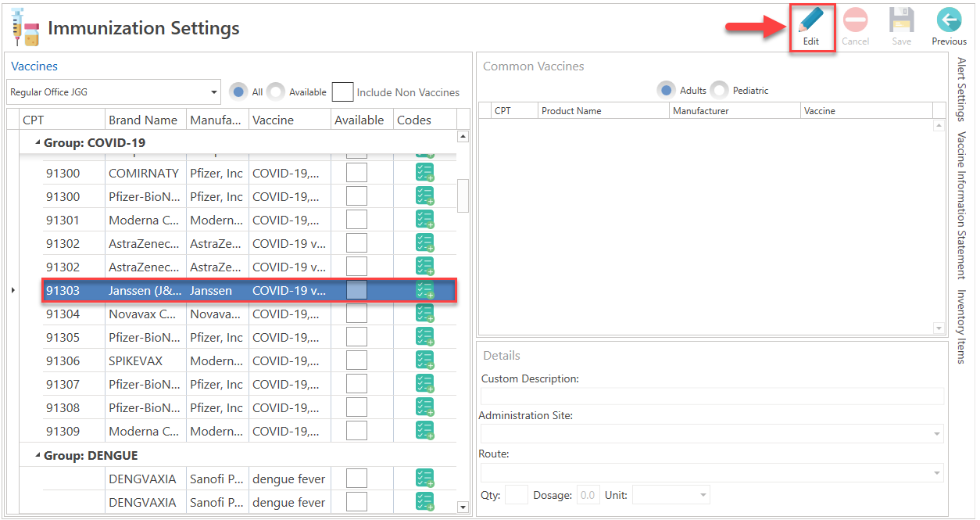Click the Cancel icon in toolbar
The height and width of the screenshot is (520, 980).
point(856,20)
